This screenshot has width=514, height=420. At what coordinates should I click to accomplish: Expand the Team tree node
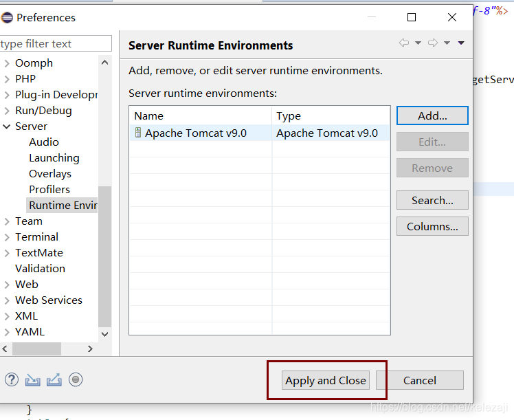click(7, 221)
